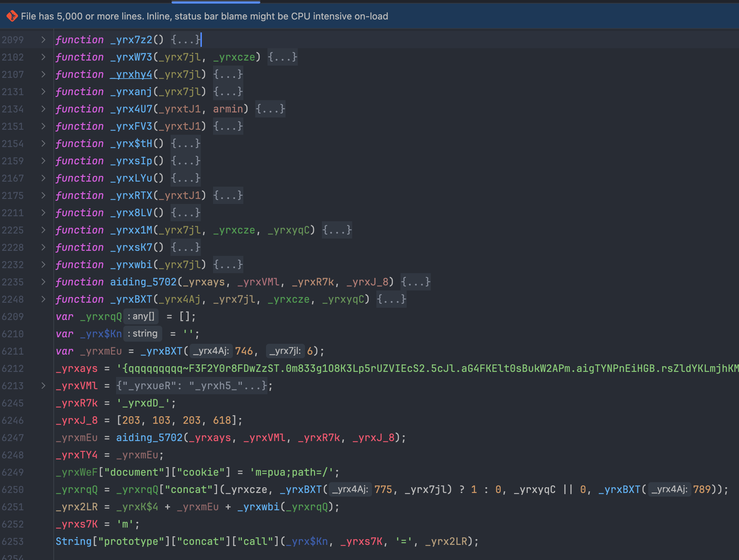Click '_yrx4Aj:' parameter hint before 746

[211, 351]
